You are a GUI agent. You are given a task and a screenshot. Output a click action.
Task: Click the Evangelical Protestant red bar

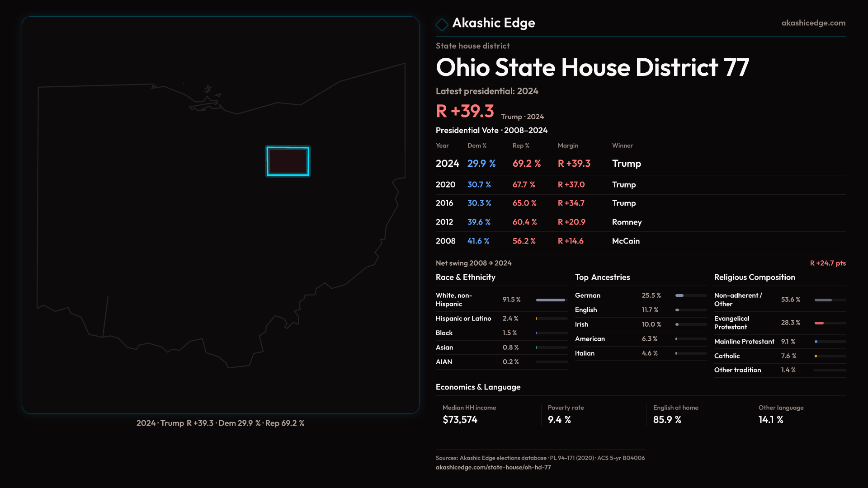819,323
